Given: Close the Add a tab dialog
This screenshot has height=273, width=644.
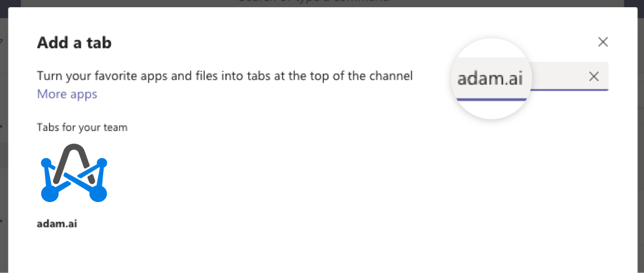Looking at the screenshot, I should coord(602,42).
